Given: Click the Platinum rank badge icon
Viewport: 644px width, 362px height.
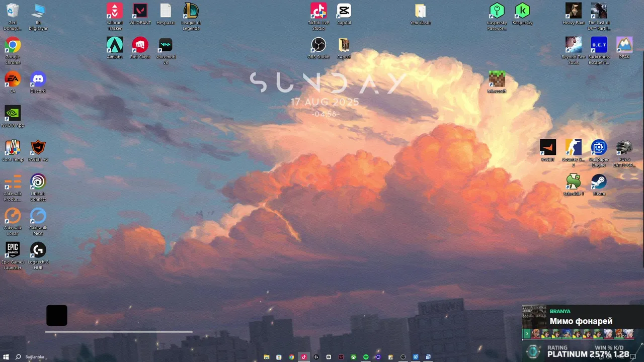Looking at the screenshot, I should [533, 351].
